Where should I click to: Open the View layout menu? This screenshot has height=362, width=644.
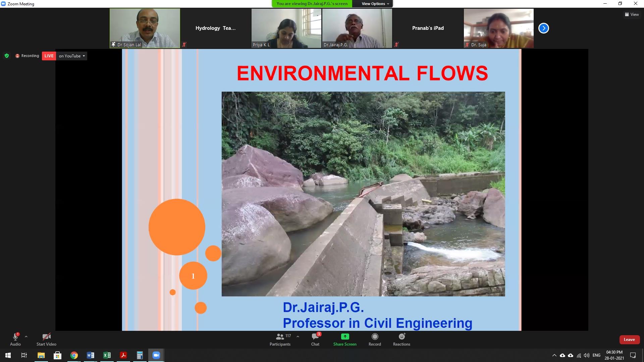click(x=632, y=14)
